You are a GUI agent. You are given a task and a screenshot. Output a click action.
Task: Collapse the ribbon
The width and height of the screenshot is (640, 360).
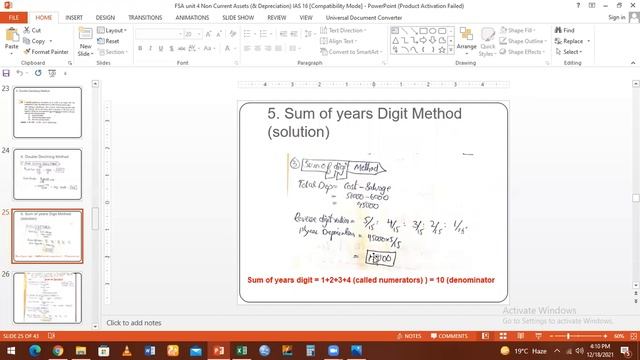[633, 63]
